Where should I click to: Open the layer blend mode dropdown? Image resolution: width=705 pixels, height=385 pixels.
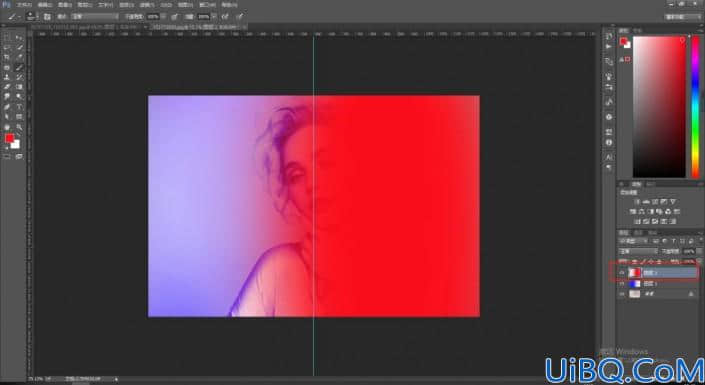pos(638,251)
